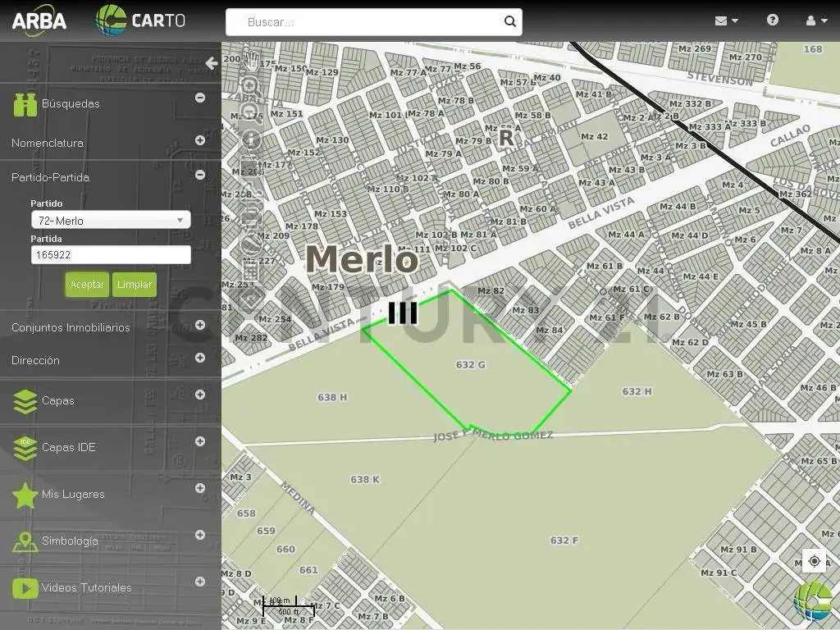
Task: Open the help question mark icon
Action: [x=772, y=21]
